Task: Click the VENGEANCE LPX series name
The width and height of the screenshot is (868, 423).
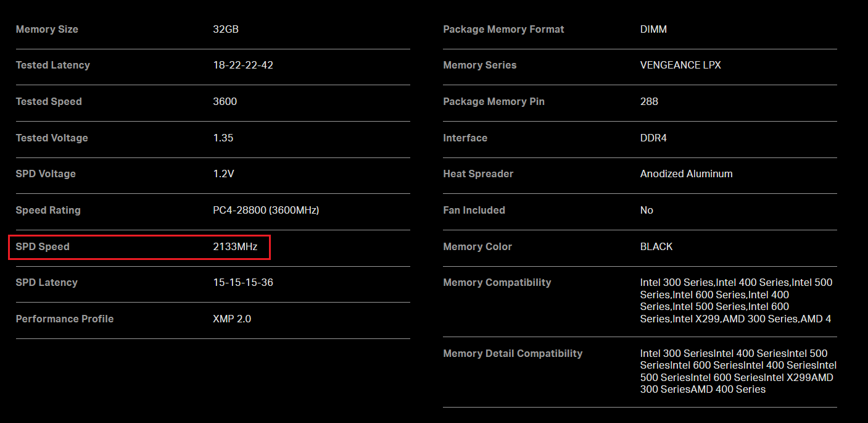Action: click(x=680, y=65)
